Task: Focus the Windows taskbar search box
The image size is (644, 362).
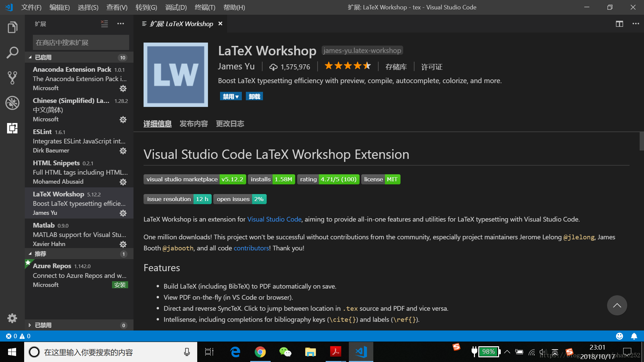Action: (111, 352)
